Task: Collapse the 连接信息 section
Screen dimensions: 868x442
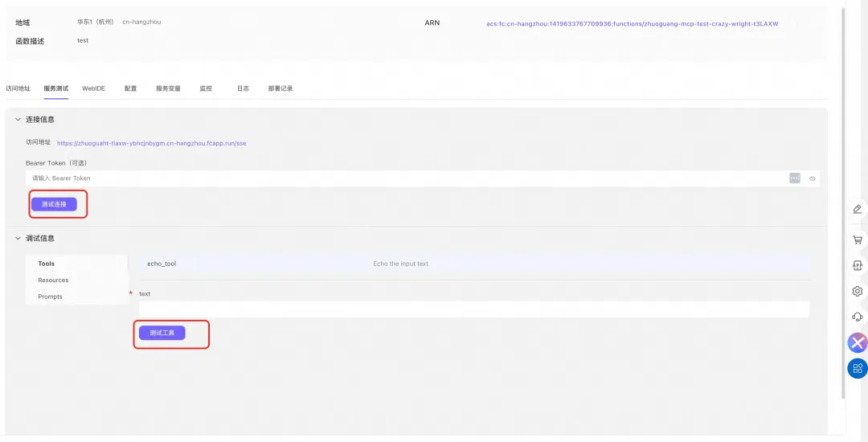Action: pos(18,120)
